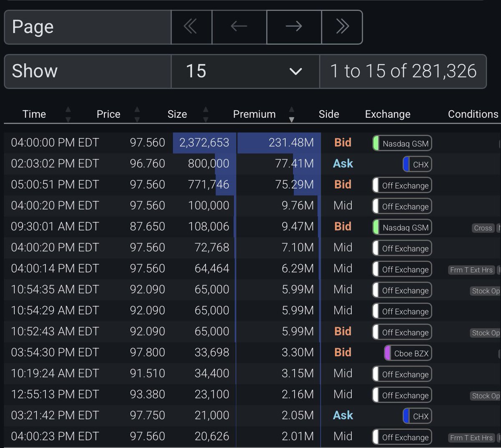
Task: Select the 02:03:02 PM EDT time cell
Action: pyautogui.click(x=55, y=164)
